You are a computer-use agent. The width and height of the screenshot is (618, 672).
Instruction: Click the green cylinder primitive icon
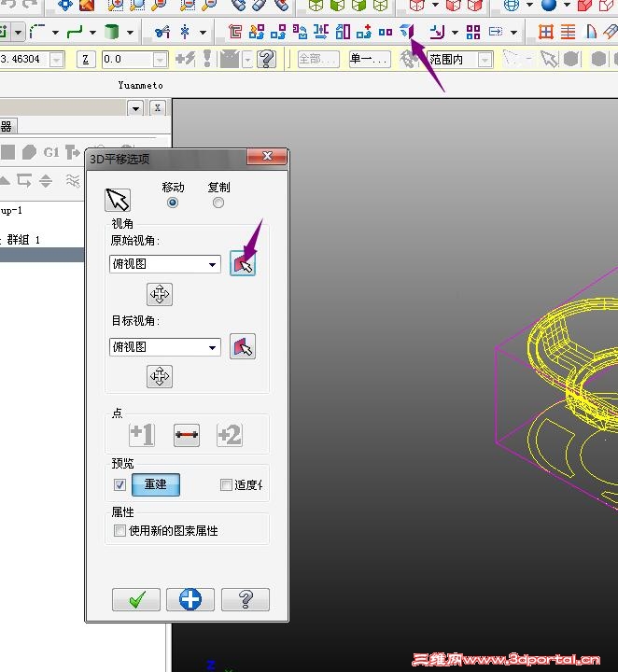(111, 32)
